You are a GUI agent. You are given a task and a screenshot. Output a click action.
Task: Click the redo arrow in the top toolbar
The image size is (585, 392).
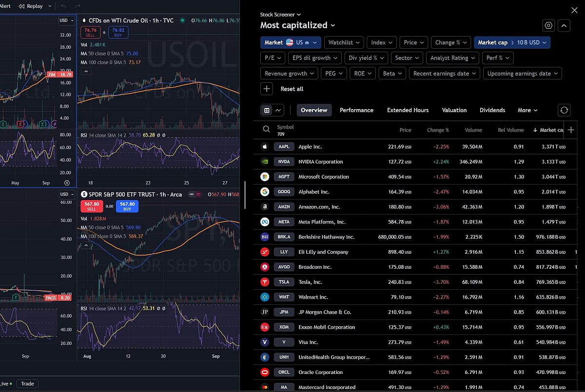point(77,6)
